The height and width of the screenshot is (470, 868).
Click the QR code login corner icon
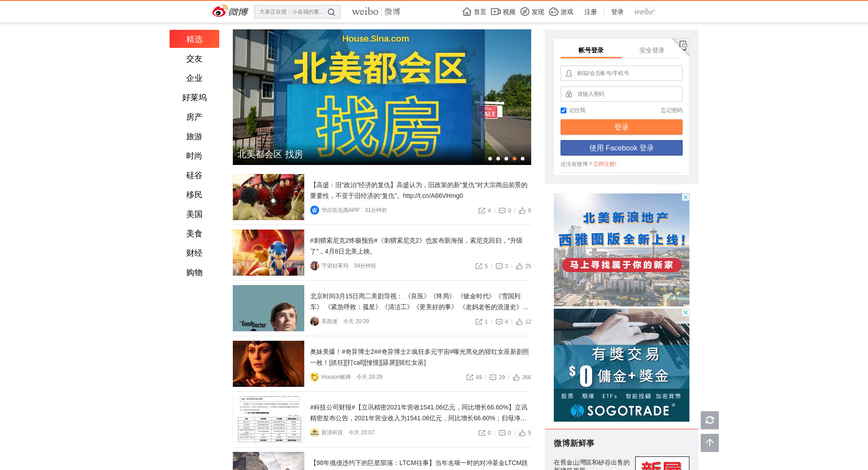683,45
